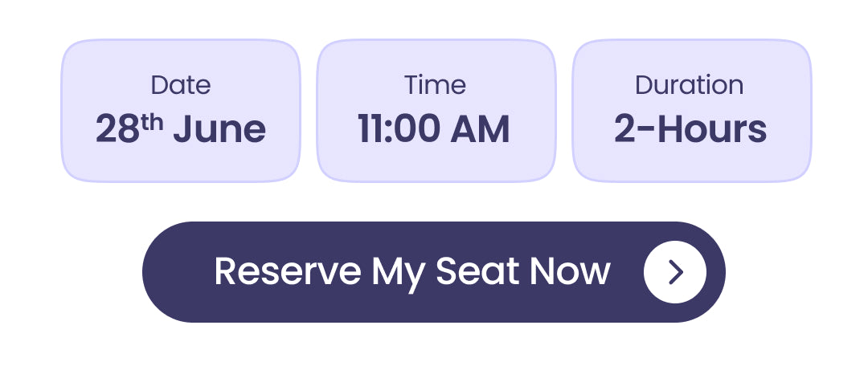Select the Date info card
Viewport: 868px width, 366px height.
[x=181, y=111]
